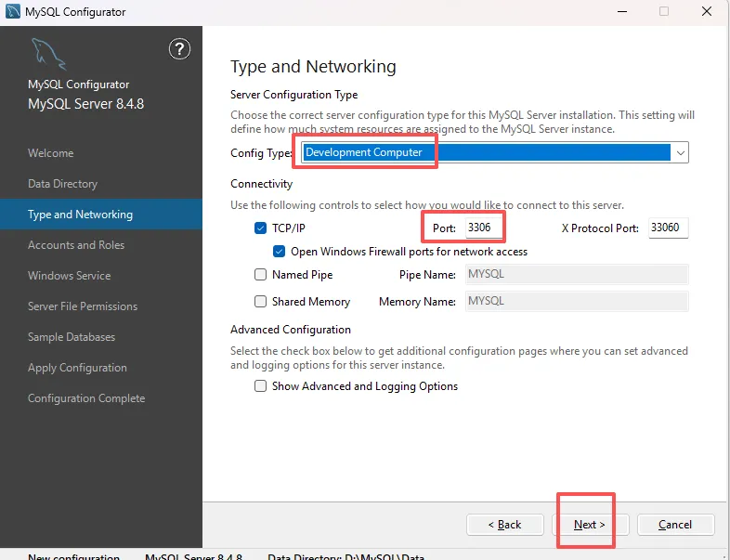Go to the Data Directory step
This screenshot has height=560, width=730.
pos(62,184)
